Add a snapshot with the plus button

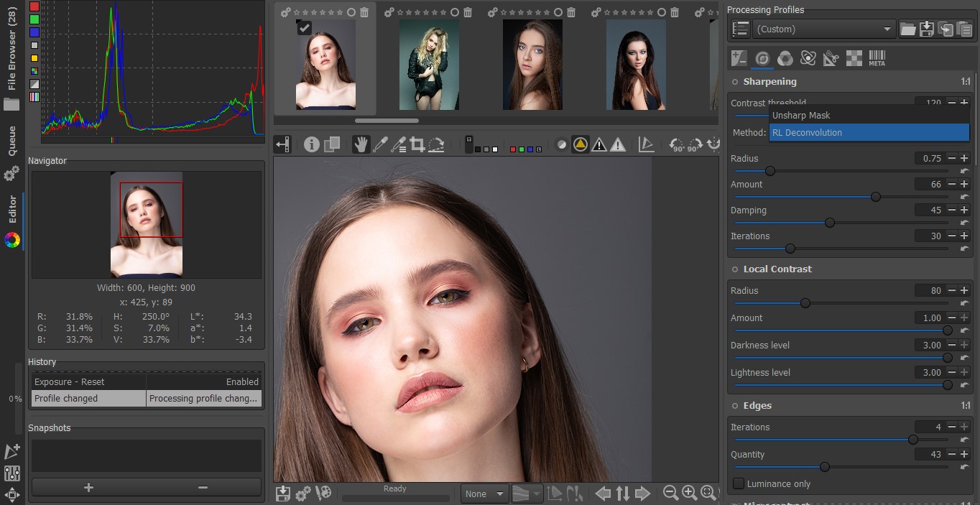point(88,487)
